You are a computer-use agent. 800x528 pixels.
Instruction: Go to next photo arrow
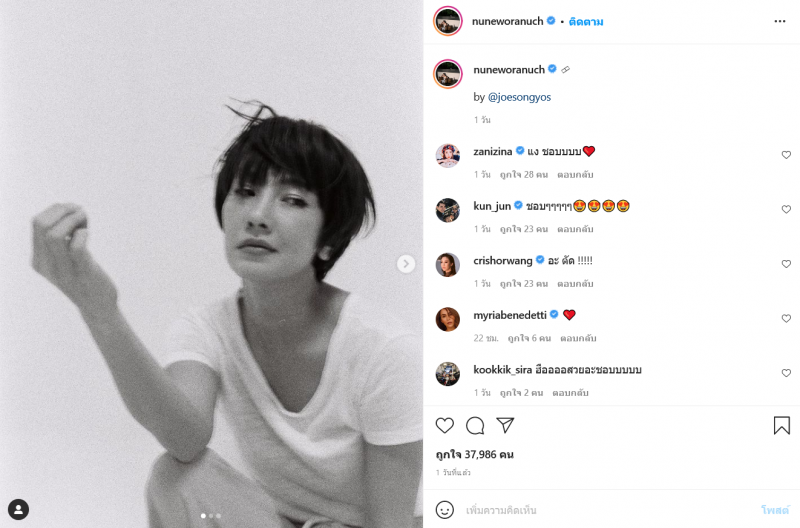pos(406,264)
